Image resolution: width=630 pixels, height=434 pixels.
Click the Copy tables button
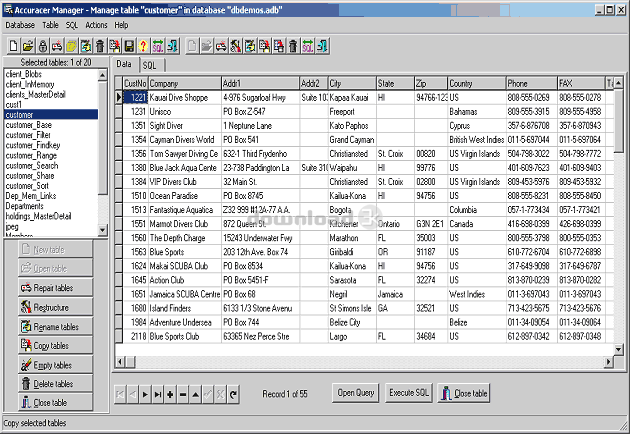(x=55, y=345)
